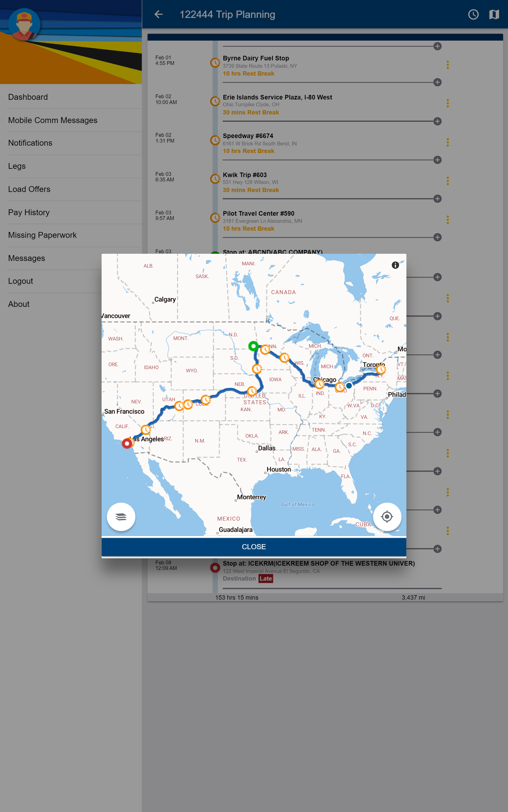Viewport: 508px width, 812px height.
Task: Open the map view icon in header
Action: (494, 14)
